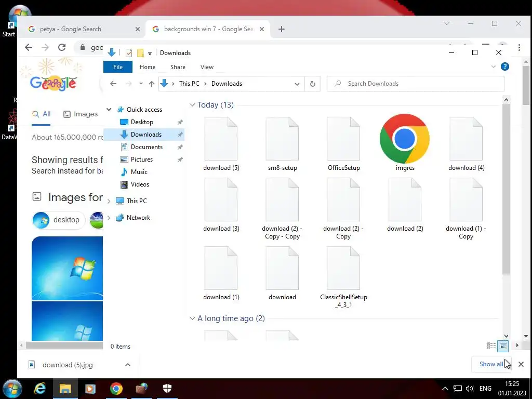Open a new Chrome tab
This screenshot has height=399, width=532.
pyautogui.click(x=281, y=29)
